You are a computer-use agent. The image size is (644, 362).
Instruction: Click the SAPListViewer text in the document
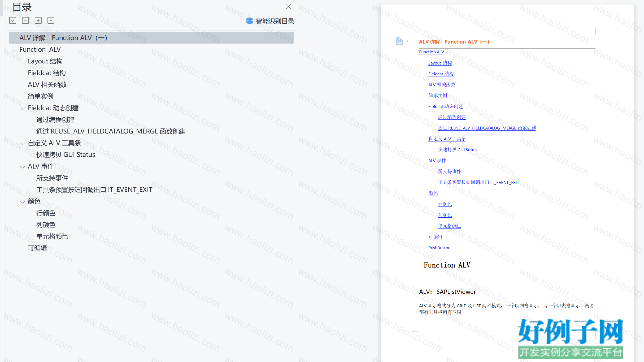click(456, 292)
